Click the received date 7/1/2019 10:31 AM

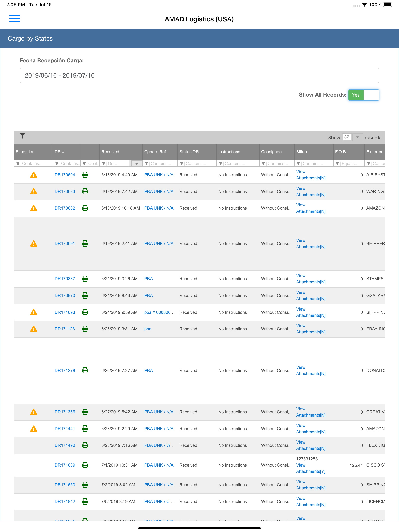pyautogui.click(x=119, y=465)
